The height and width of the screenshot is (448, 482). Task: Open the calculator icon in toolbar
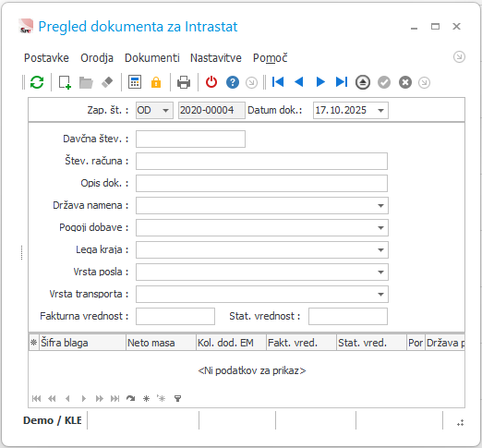[x=135, y=82]
